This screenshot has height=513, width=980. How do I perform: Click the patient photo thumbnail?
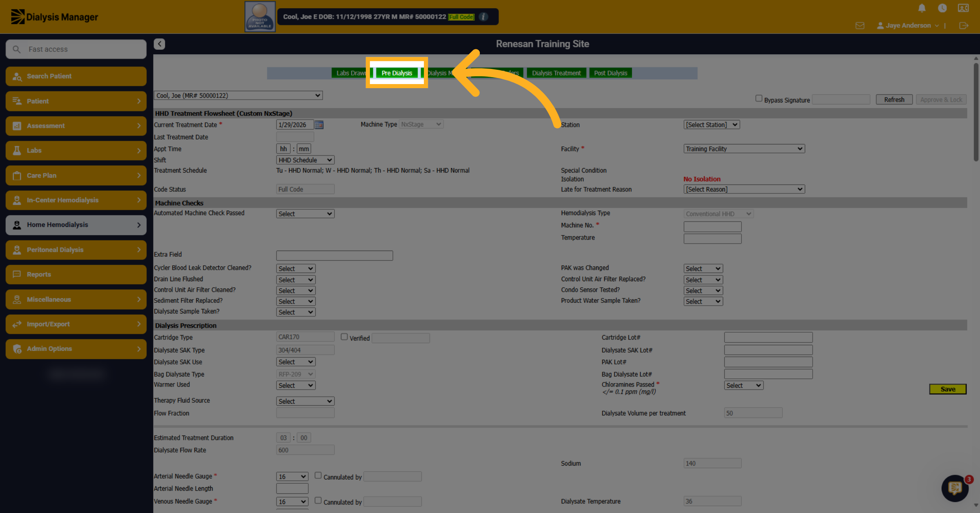click(260, 17)
